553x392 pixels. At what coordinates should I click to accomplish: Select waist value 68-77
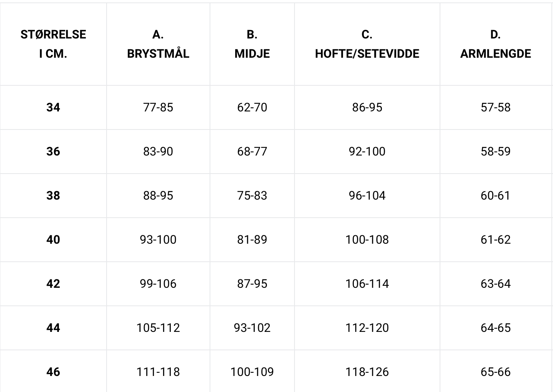(252, 152)
